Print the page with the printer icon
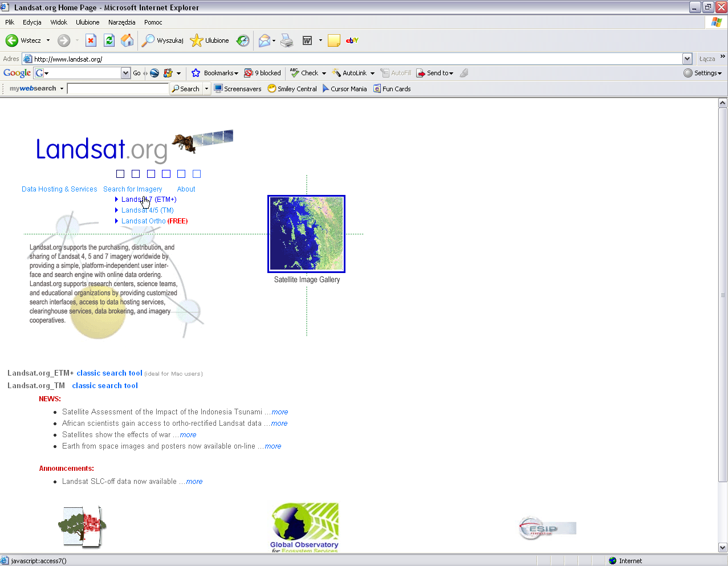Image resolution: width=728 pixels, height=566 pixels. [x=287, y=40]
